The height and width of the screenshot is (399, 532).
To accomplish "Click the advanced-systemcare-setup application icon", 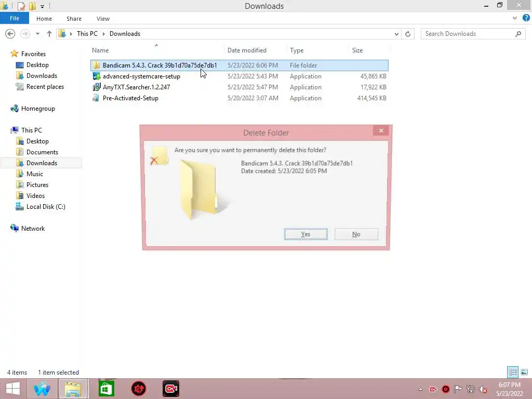I will click(96, 76).
